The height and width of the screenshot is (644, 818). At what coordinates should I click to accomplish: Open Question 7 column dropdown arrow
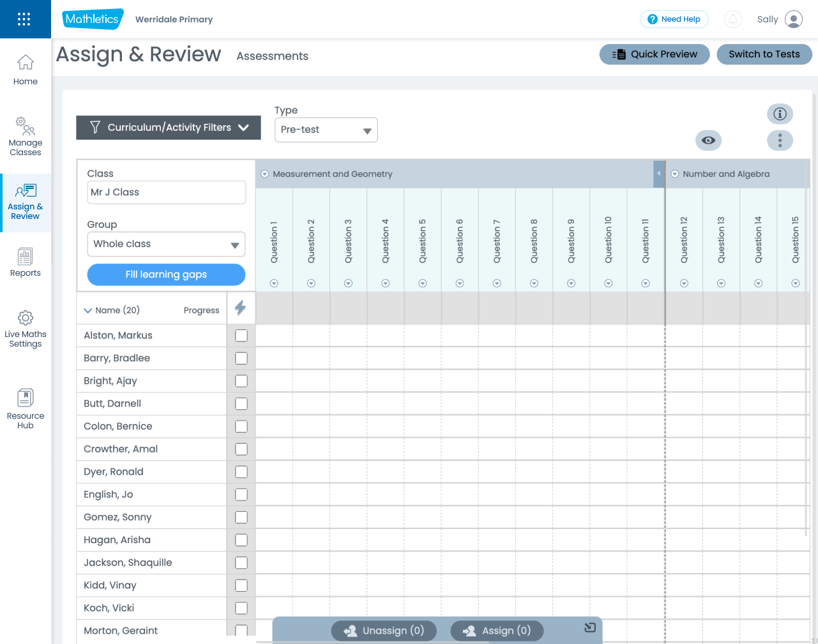[497, 283]
